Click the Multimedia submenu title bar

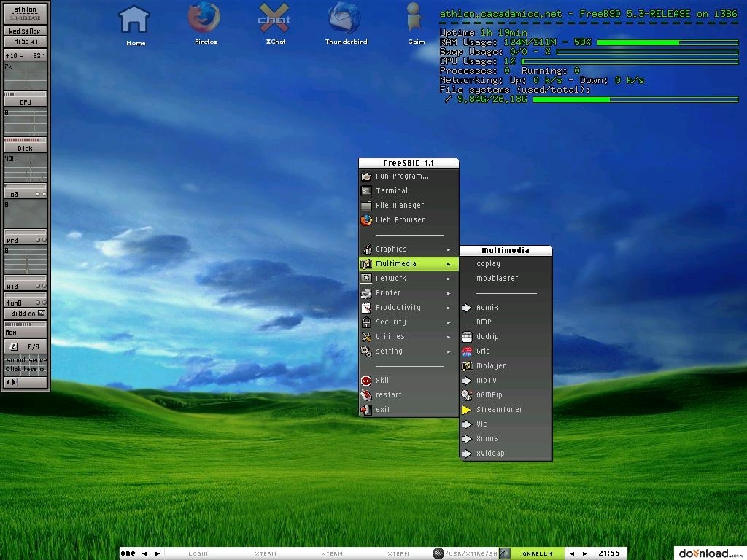click(506, 251)
